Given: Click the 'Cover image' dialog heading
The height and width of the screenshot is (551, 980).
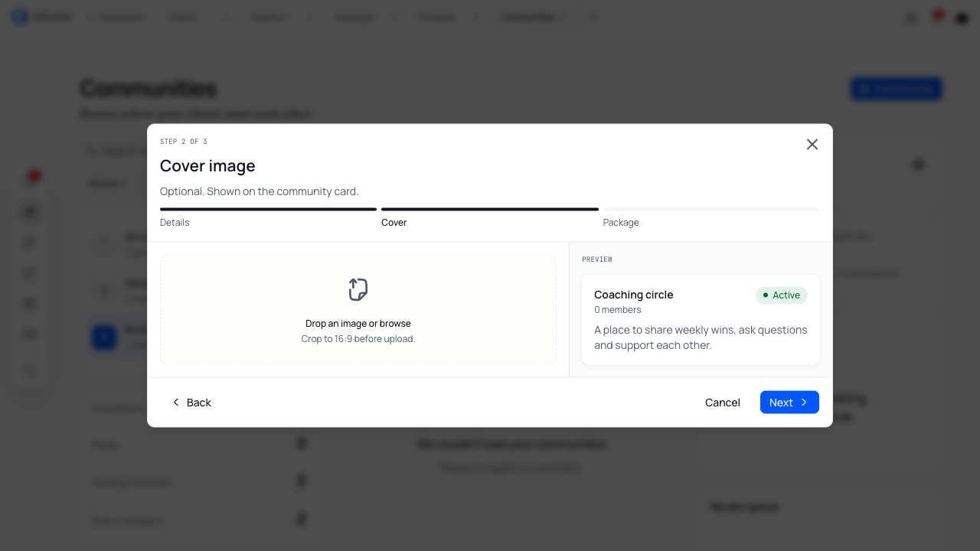Looking at the screenshot, I should coord(207,166).
